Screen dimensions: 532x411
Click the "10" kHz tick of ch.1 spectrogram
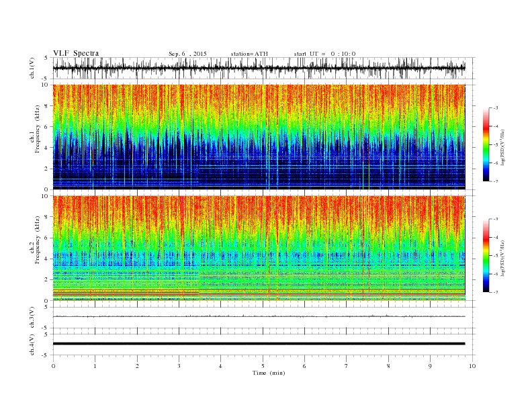(x=46, y=85)
